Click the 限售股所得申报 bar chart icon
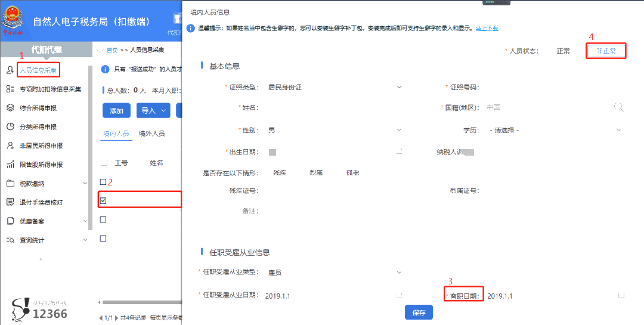The height and width of the screenshot is (325, 644). [x=10, y=165]
